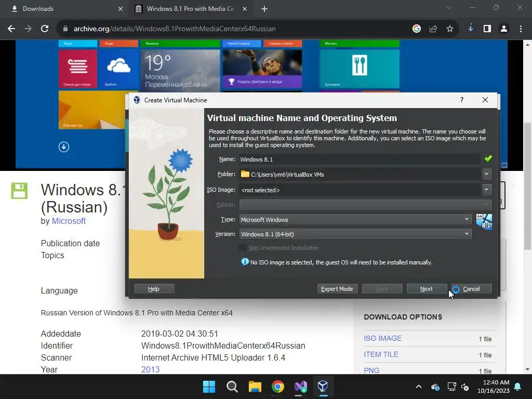
Task: Click the muted volume tray icon
Action: [465, 387]
